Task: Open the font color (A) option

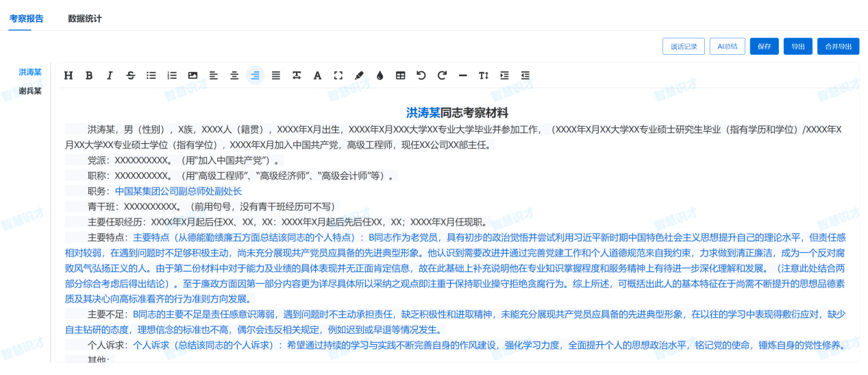Action: [x=317, y=75]
